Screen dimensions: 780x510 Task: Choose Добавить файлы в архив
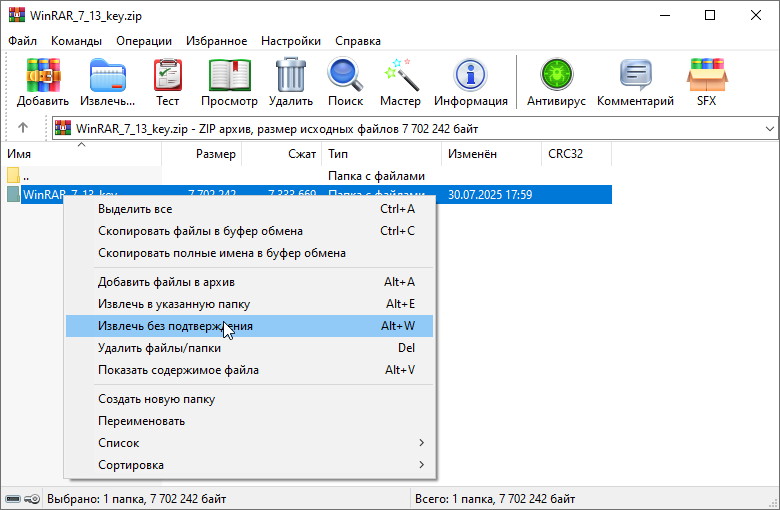point(250,282)
